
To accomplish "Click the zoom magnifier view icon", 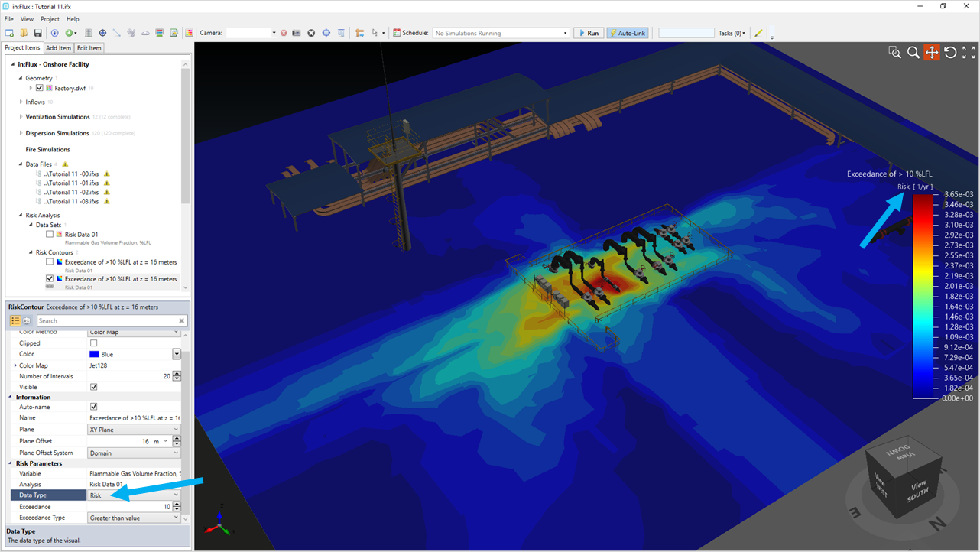I will tap(913, 53).
